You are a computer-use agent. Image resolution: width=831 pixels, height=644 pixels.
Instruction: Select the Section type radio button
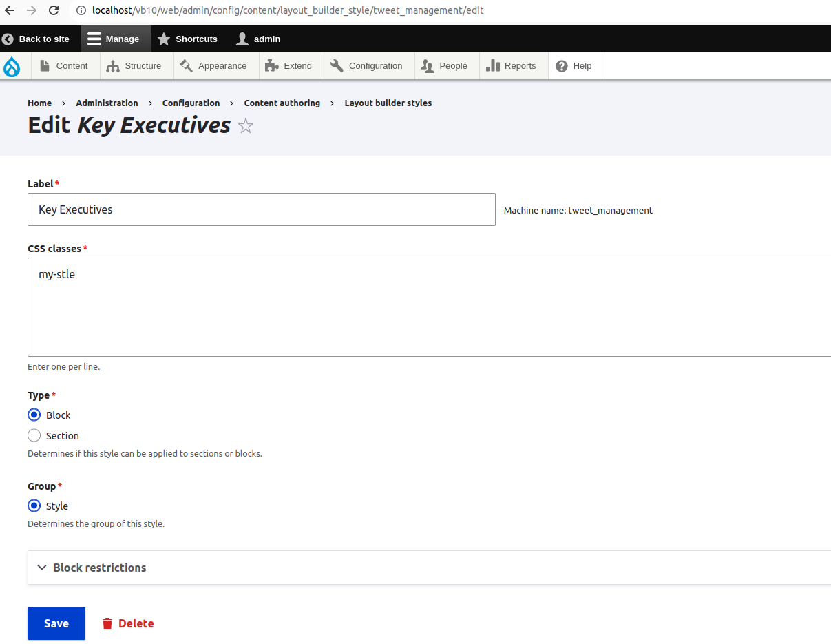[x=34, y=435]
